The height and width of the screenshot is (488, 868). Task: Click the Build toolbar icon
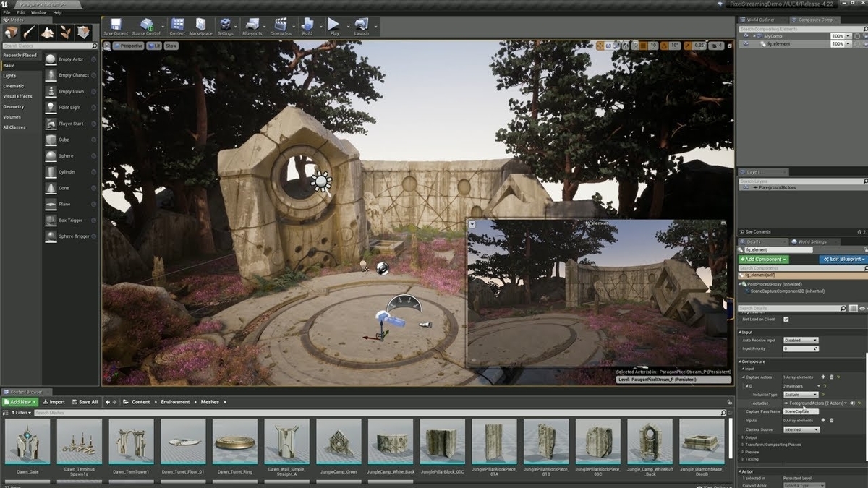pos(307,27)
